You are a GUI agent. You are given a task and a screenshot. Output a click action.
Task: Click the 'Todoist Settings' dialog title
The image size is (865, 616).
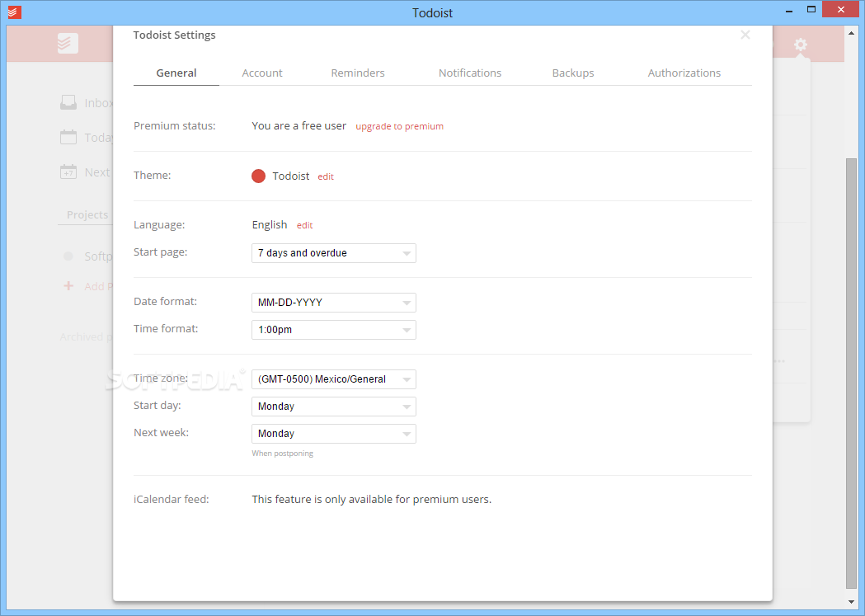click(174, 35)
